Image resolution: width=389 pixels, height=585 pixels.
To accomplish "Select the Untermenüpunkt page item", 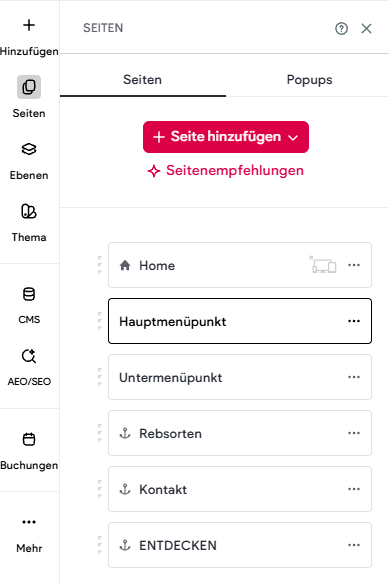I will (x=240, y=377).
